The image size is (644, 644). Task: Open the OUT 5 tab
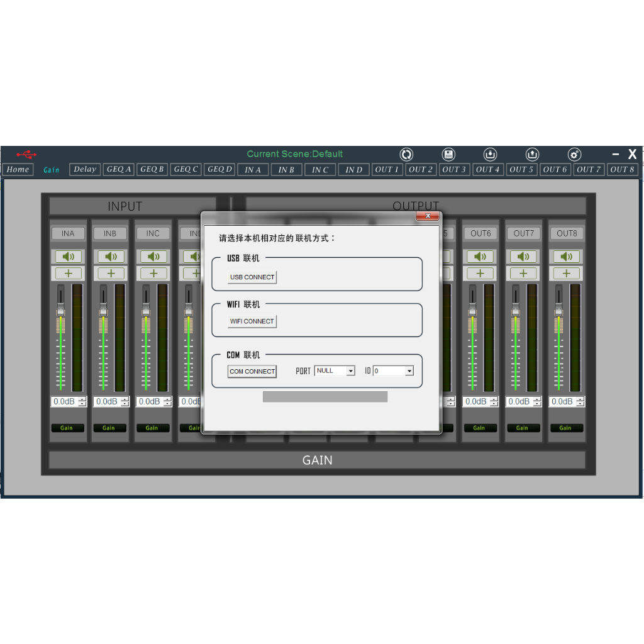click(521, 169)
